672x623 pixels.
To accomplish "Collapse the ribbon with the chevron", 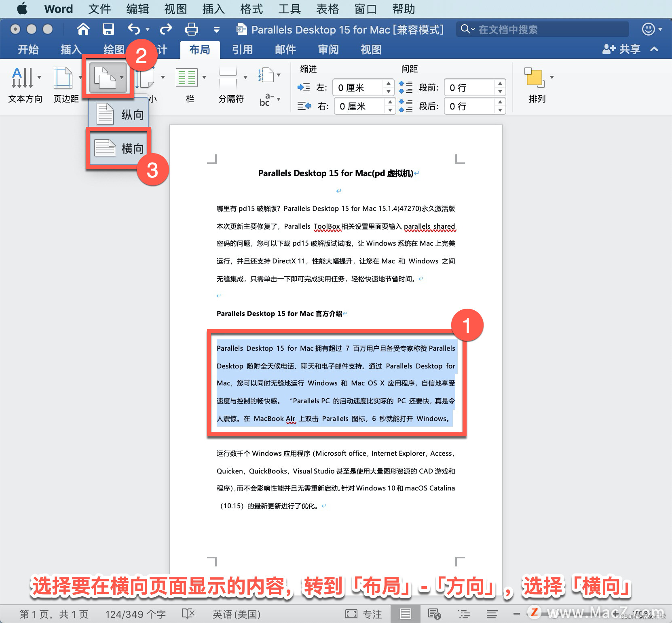I will pyautogui.click(x=654, y=49).
